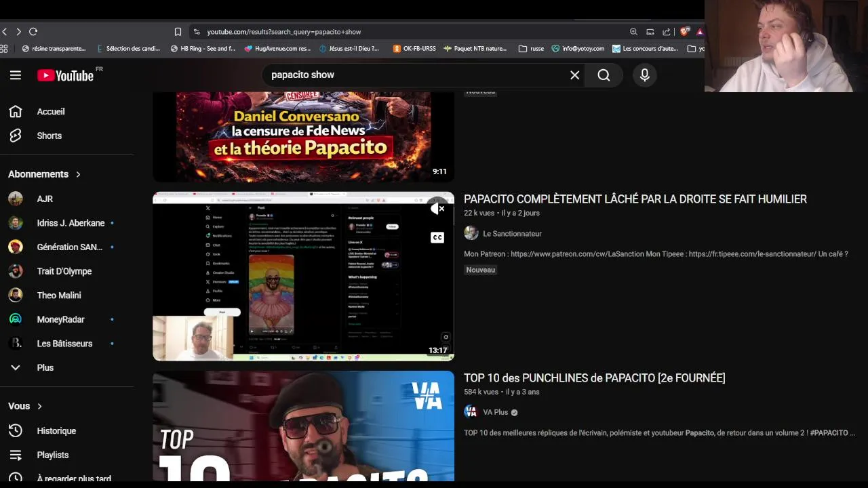Viewport: 868px width, 488px height.
Task: Open the YouTube hamburger guide menu
Action: coord(16,75)
